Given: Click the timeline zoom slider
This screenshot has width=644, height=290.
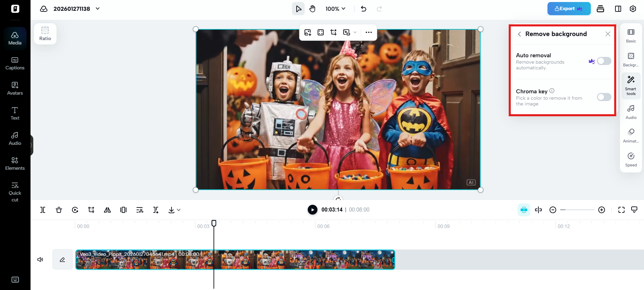Looking at the screenshot, I should (577, 210).
